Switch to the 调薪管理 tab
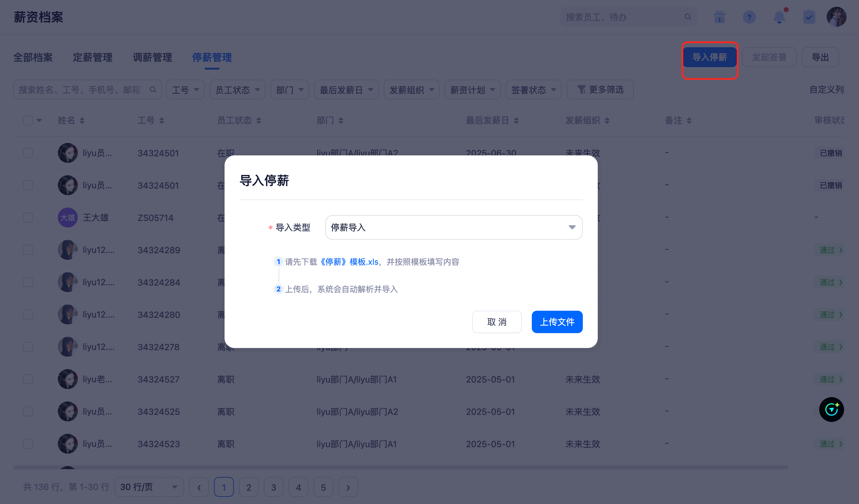Image resolution: width=859 pixels, height=504 pixels. (152, 57)
